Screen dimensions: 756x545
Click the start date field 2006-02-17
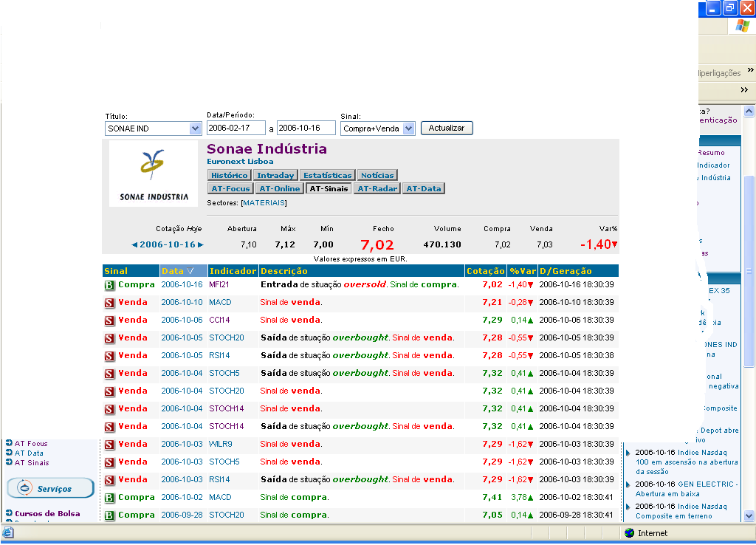236,128
